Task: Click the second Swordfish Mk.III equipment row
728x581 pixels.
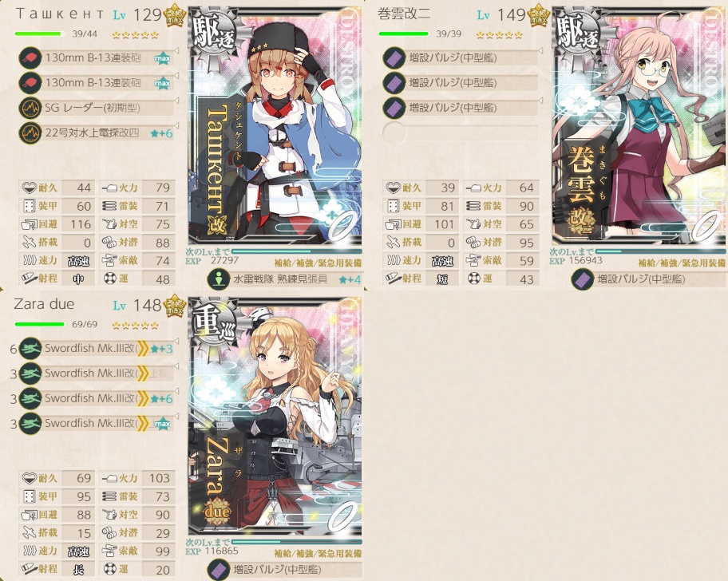Action: (96, 373)
